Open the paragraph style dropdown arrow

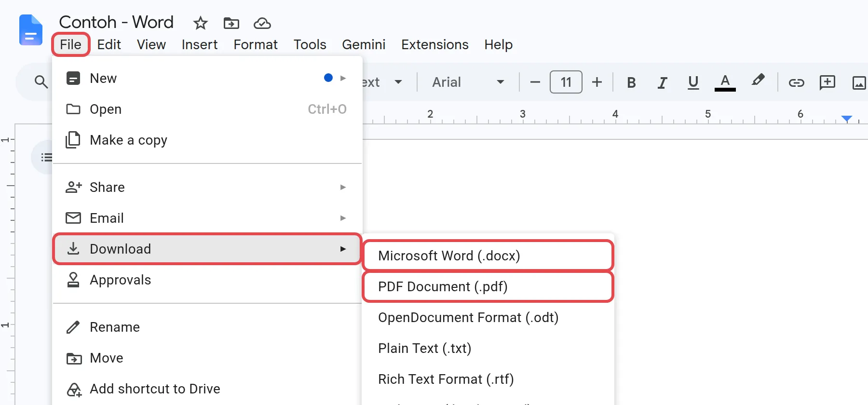pos(398,82)
